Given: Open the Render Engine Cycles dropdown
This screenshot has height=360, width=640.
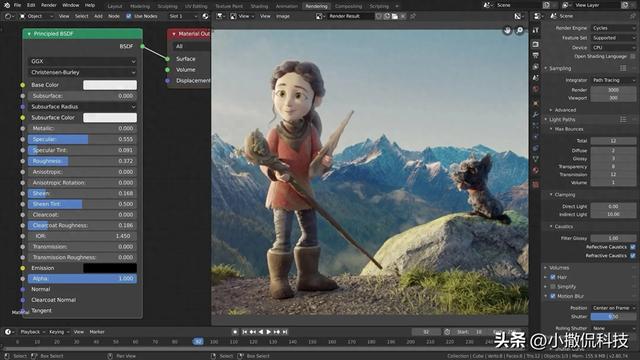Looking at the screenshot, I should tap(613, 28).
